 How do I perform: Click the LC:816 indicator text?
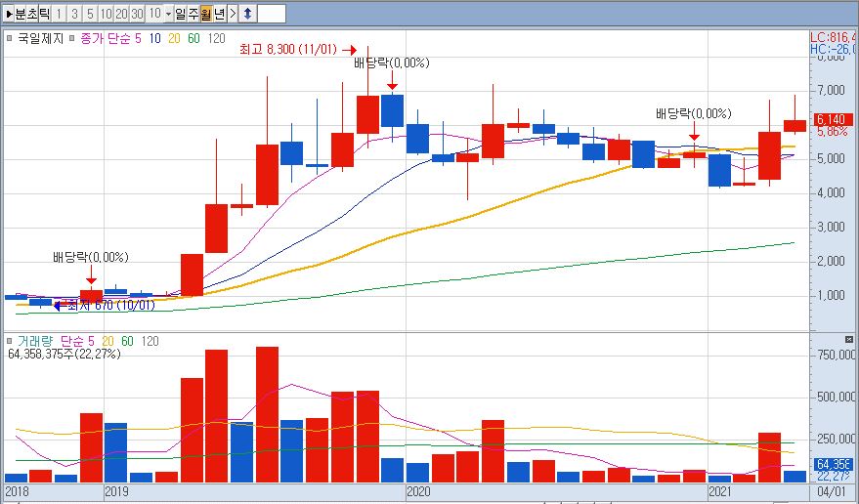[833, 37]
